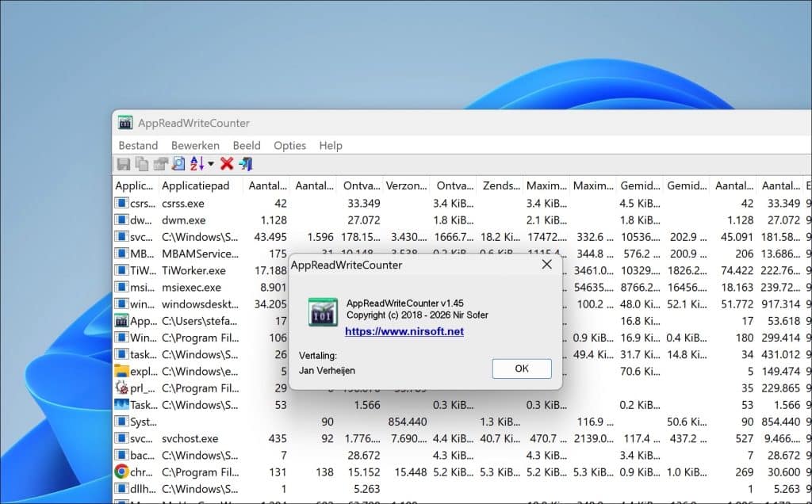Click the 43.495 value cell

(270, 236)
